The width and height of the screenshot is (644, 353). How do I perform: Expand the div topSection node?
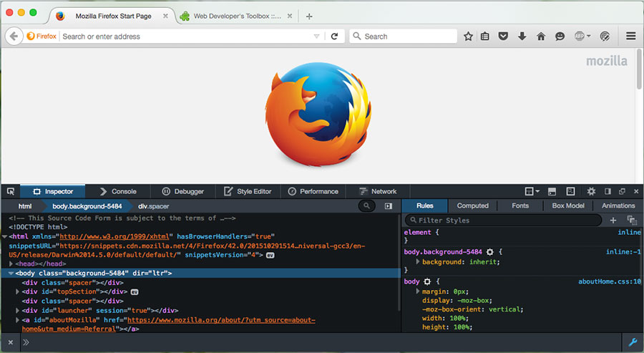point(18,292)
